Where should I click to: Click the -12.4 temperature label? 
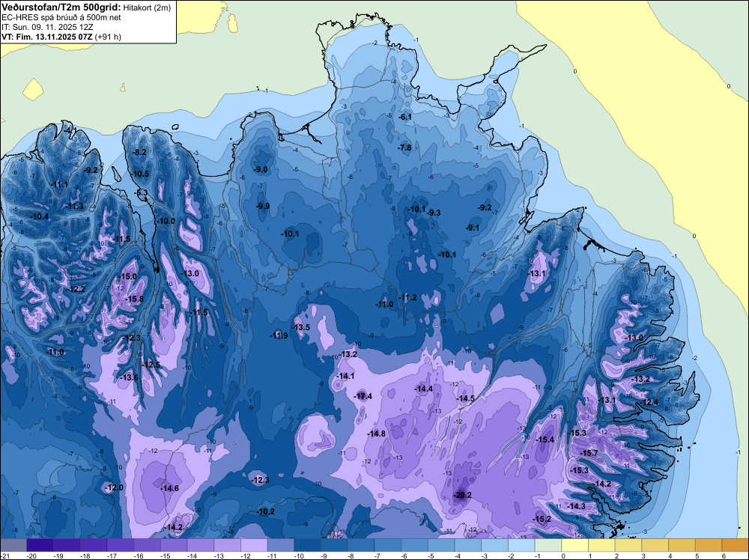pyautogui.click(x=649, y=402)
